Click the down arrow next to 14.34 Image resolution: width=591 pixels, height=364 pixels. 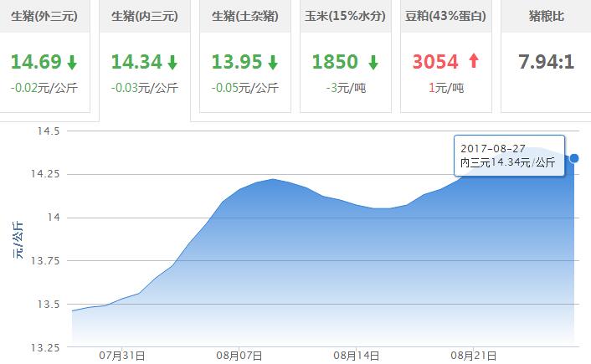(x=172, y=62)
